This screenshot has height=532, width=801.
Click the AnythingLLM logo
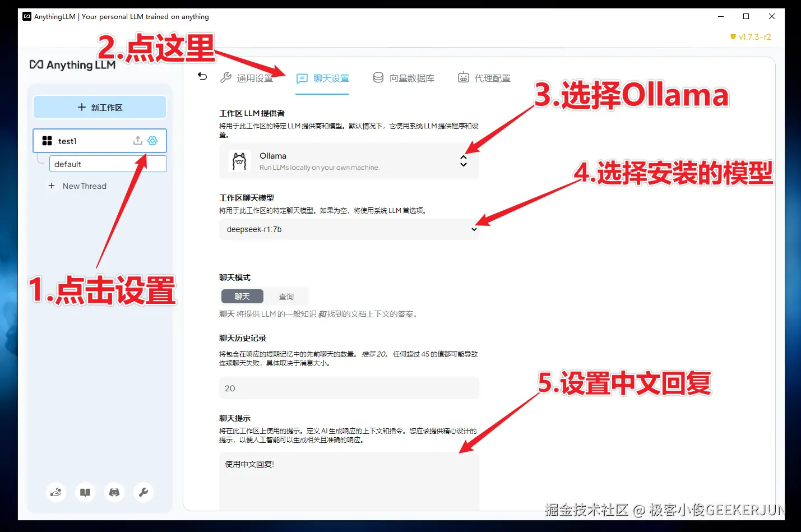[72, 65]
